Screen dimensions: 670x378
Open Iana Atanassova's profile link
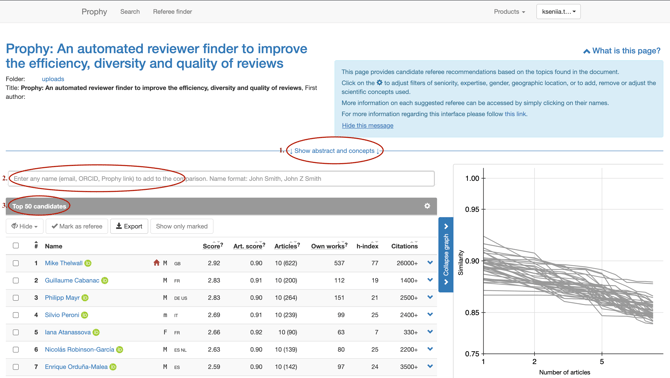[x=68, y=332]
